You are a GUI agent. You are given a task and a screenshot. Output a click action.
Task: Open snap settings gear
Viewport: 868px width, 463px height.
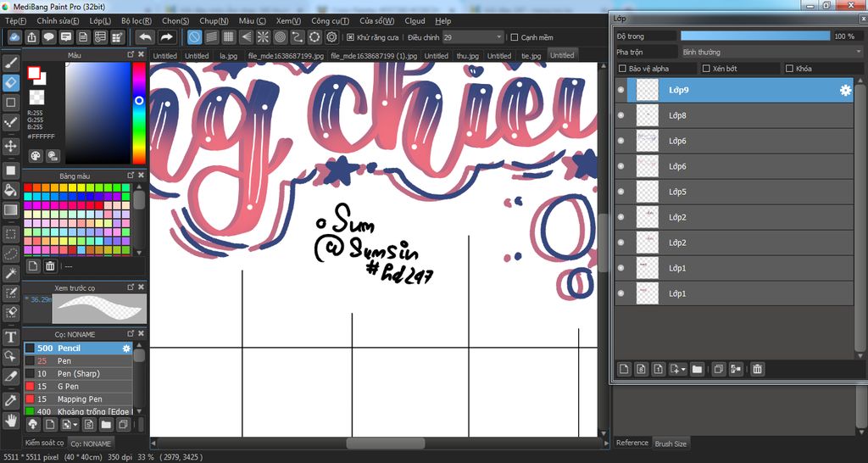click(x=331, y=37)
